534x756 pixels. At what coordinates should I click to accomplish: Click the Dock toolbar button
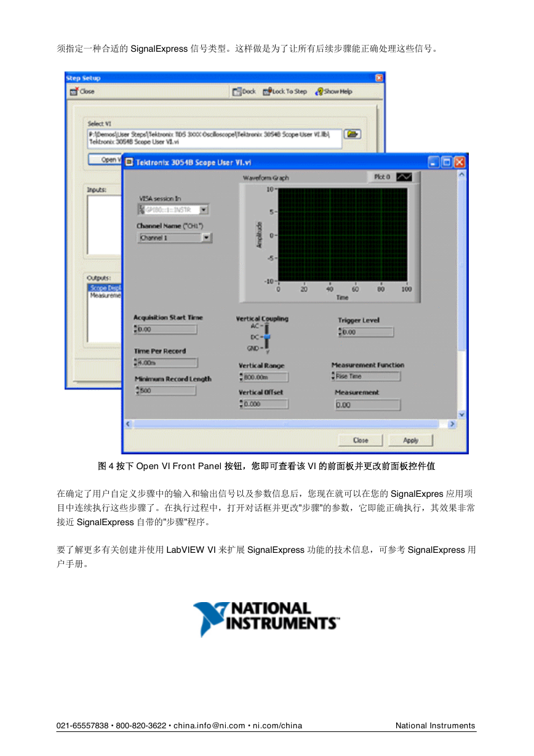[x=244, y=92]
